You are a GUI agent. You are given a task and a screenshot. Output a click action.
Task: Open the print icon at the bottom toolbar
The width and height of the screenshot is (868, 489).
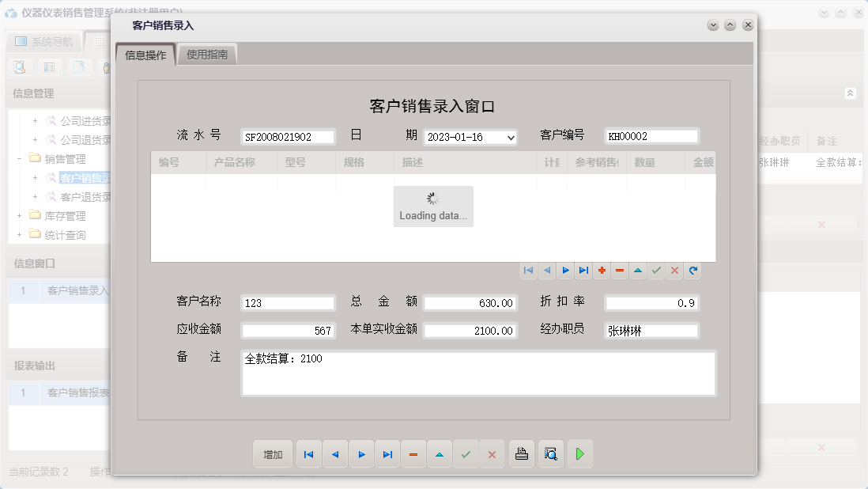pyautogui.click(x=521, y=453)
